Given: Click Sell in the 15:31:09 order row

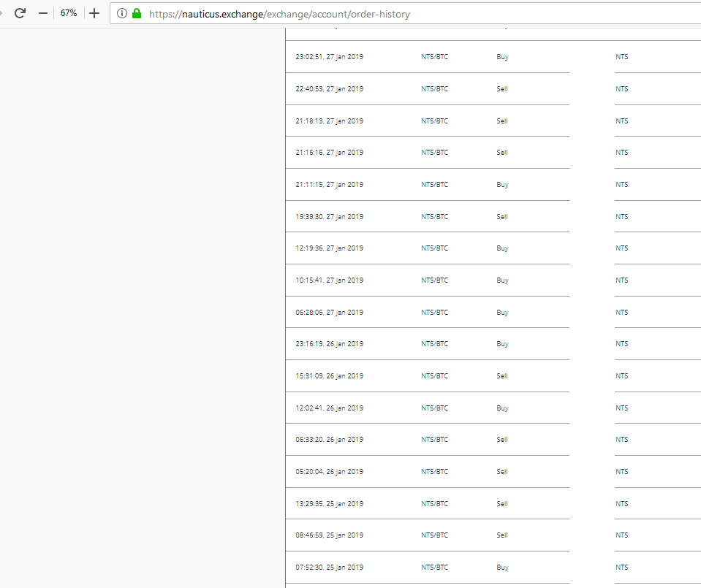Looking at the screenshot, I should (x=502, y=375).
